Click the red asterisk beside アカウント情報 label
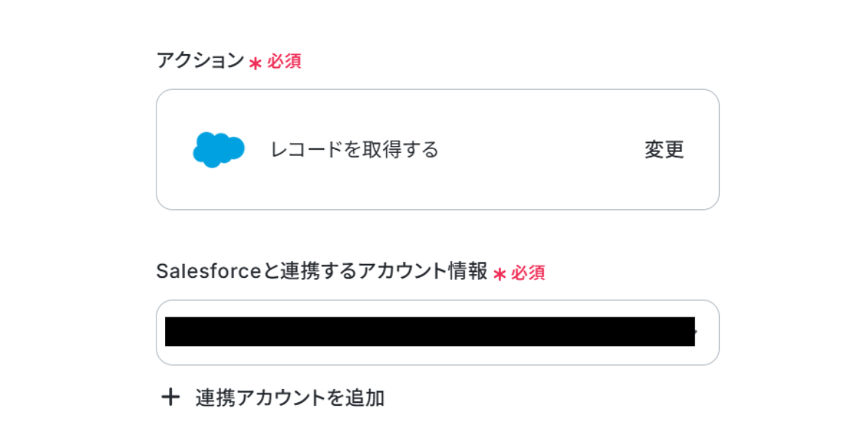Viewport: 868px width, 427px height. 500,275
